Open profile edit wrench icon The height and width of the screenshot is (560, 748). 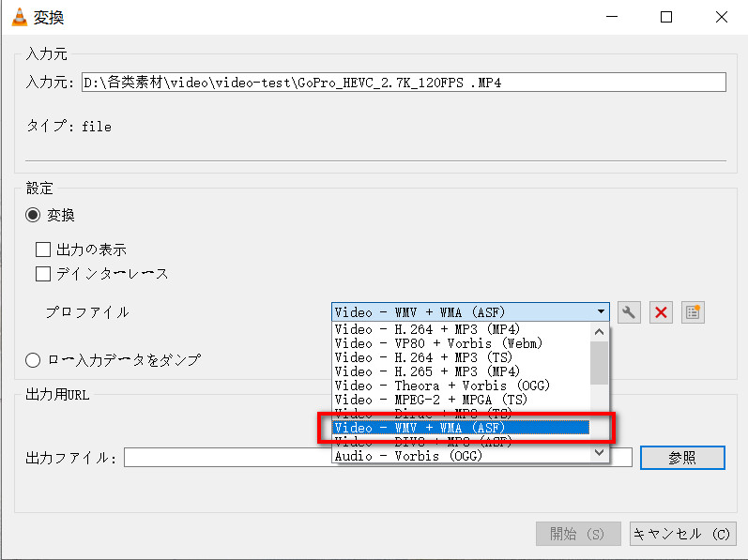click(x=629, y=312)
